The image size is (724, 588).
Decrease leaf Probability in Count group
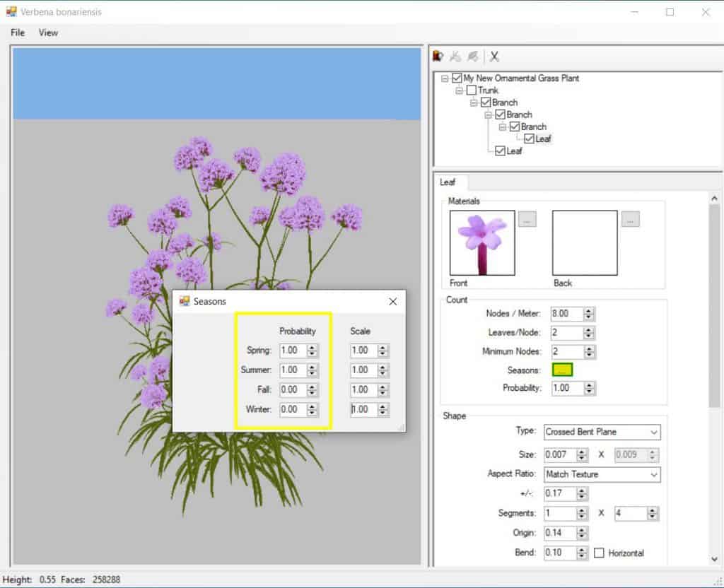(589, 392)
